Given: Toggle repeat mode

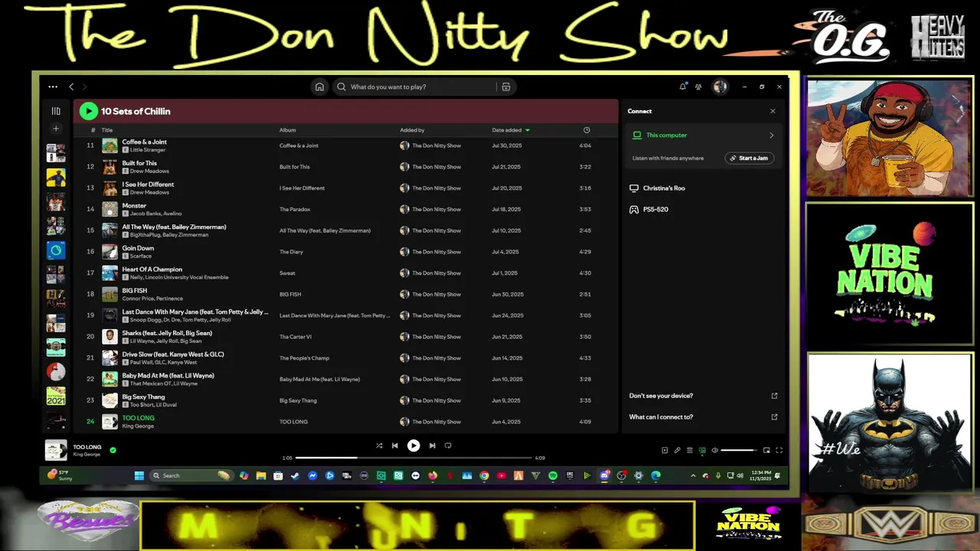Looking at the screenshot, I should pyautogui.click(x=448, y=445).
